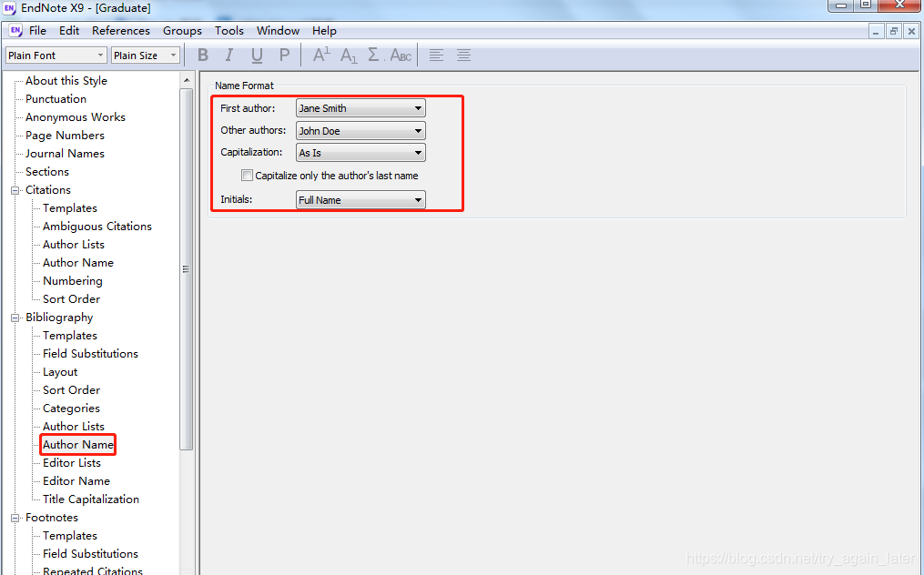Image resolution: width=924 pixels, height=575 pixels.
Task: Select Layout item
Action: point(60,372)
